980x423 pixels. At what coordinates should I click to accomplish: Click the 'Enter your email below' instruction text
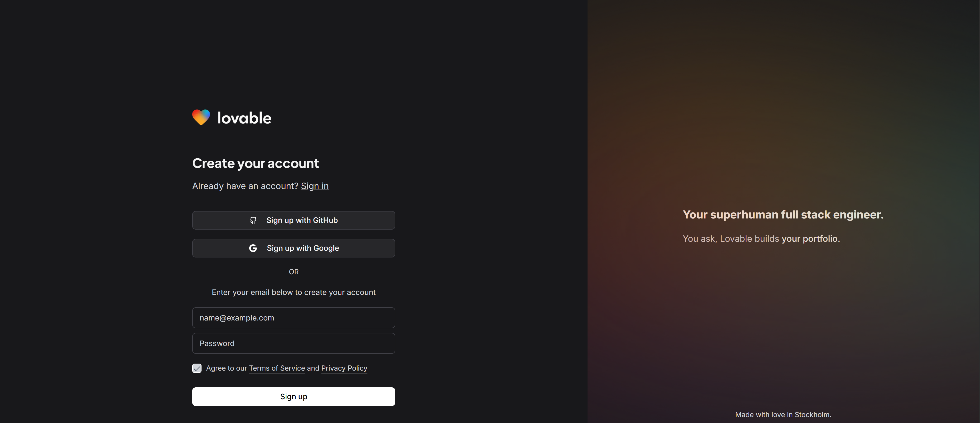pyautogui.click(x=293, y=292)
